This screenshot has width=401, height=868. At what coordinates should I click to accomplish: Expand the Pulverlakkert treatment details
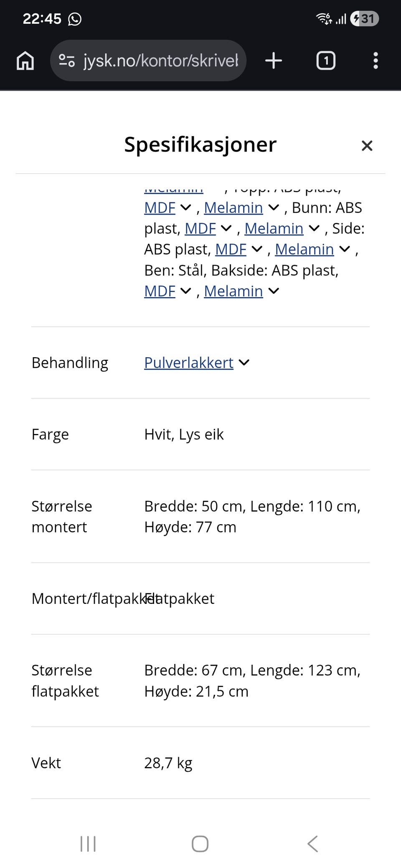coord(244,363)
